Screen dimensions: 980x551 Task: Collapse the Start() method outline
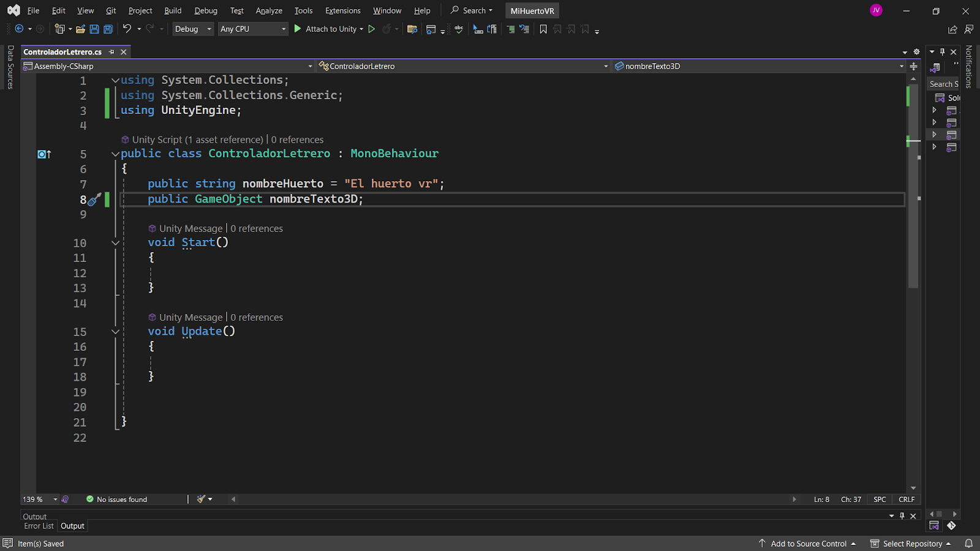coord(115,243)
